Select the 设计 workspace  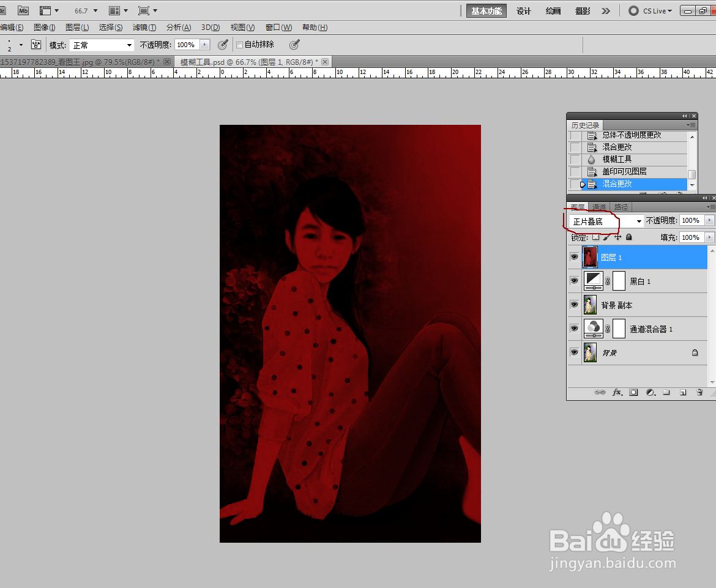[x=523, y=11]
